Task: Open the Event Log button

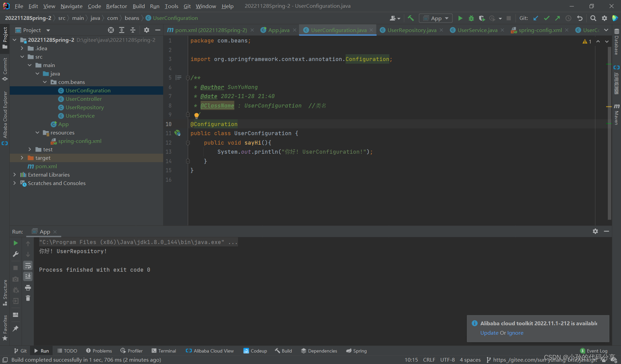Action: coord(594,351)
